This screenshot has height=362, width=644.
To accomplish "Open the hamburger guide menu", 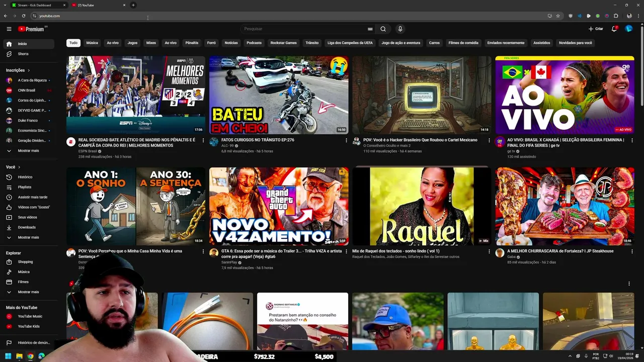I will (9, 29).
